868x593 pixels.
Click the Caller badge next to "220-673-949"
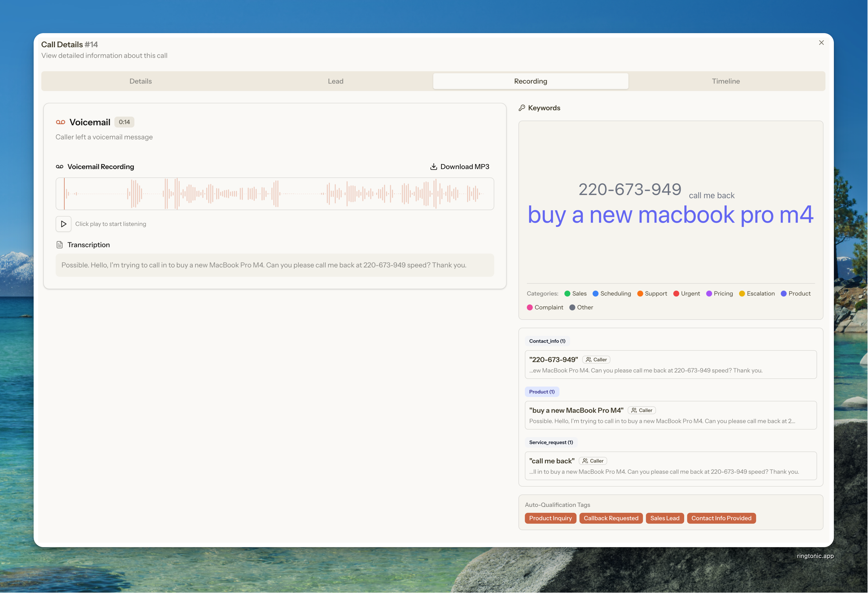tap(596, 359)
